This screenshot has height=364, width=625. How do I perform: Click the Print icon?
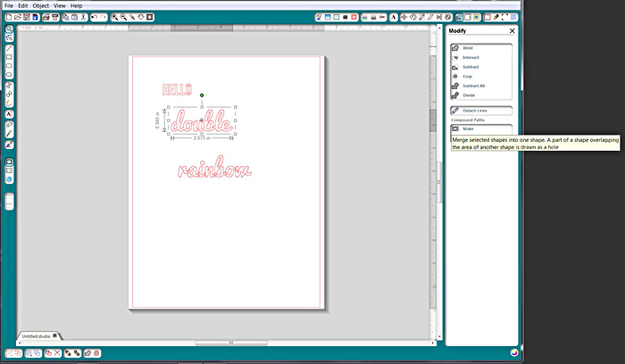[46, 17]
